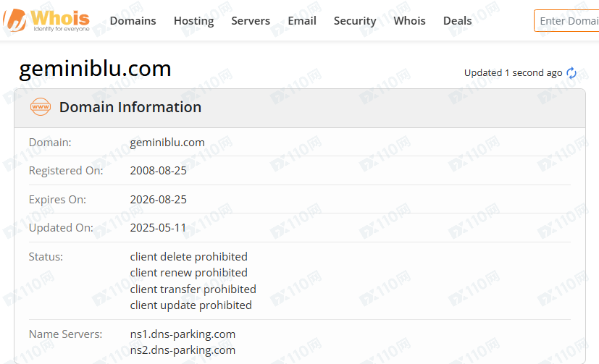This screenshot has width=599, height=364.
Task: Refresh the whois record with the blue refresh icon
Action: (x=571, y=72)
